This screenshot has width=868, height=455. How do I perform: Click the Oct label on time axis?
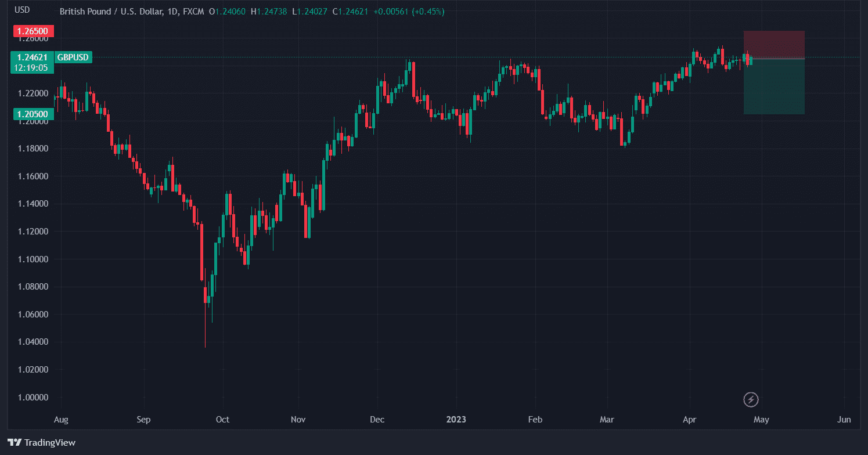(x=222, y=420)
